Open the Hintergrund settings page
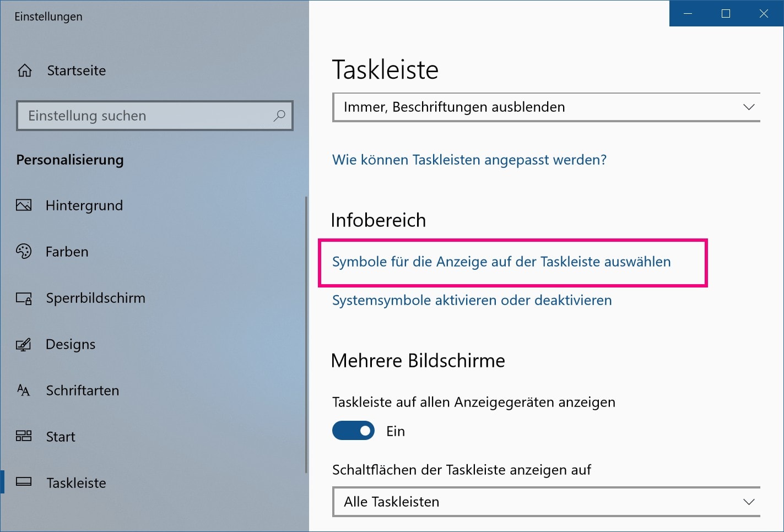784x532 pixels. coord(84,205)
